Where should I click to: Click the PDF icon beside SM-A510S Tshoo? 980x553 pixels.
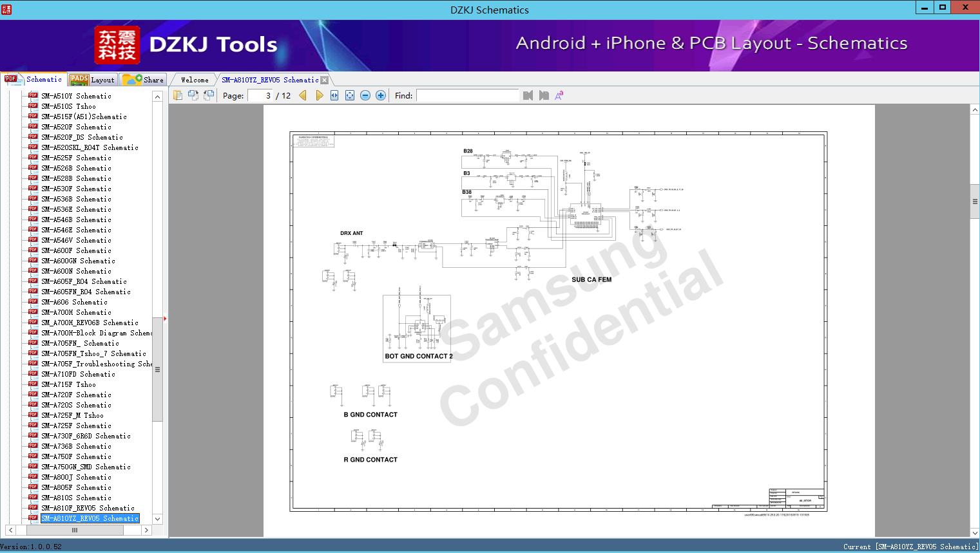[33, 106]
